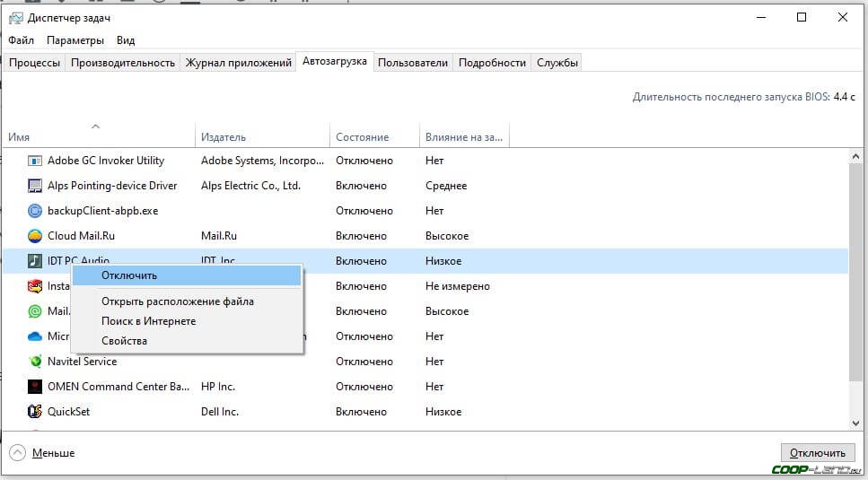This screenshot has height=480, width=868.
Task: Click the scrollbar up arrow
Action: click(x=855, y=158)
